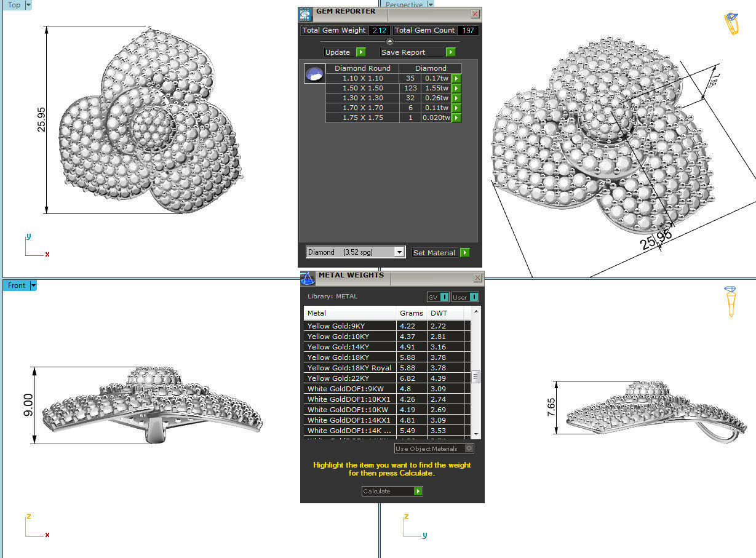Open the Diamond (3.52 spg) material dropdown

point(400,252)
